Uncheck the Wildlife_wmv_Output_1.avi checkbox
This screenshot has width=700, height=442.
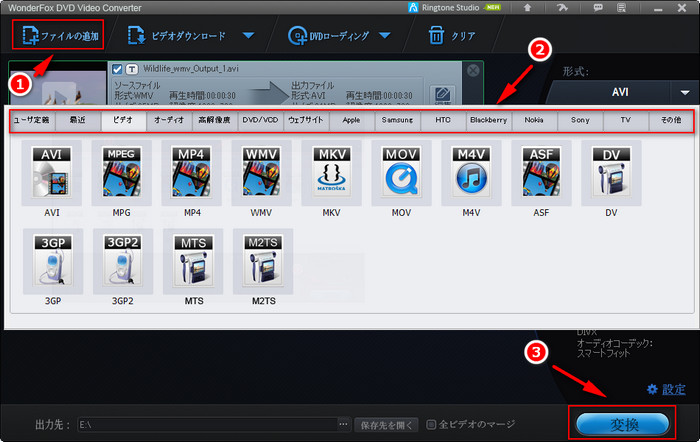(117, 69)
